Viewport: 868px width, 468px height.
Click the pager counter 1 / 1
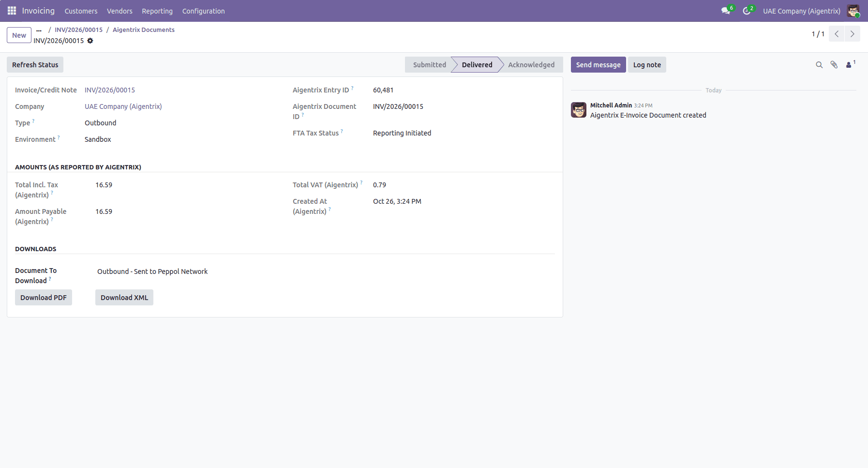(x=818, y=34)
